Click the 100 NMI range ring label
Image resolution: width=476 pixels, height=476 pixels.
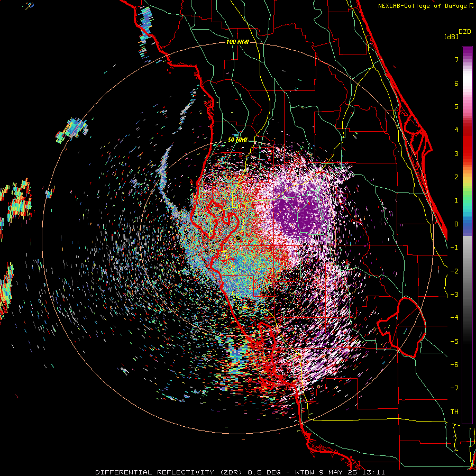point(237,42)
